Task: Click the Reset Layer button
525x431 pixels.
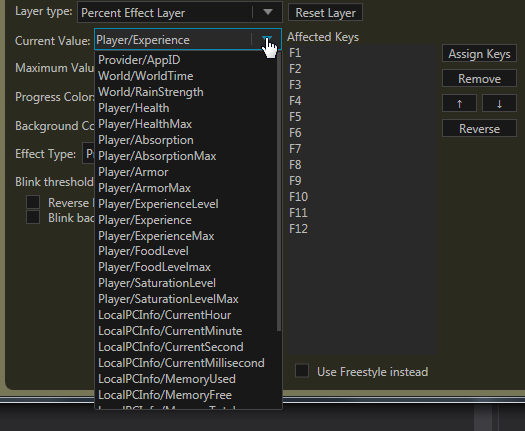Action: tap(325, 13)
